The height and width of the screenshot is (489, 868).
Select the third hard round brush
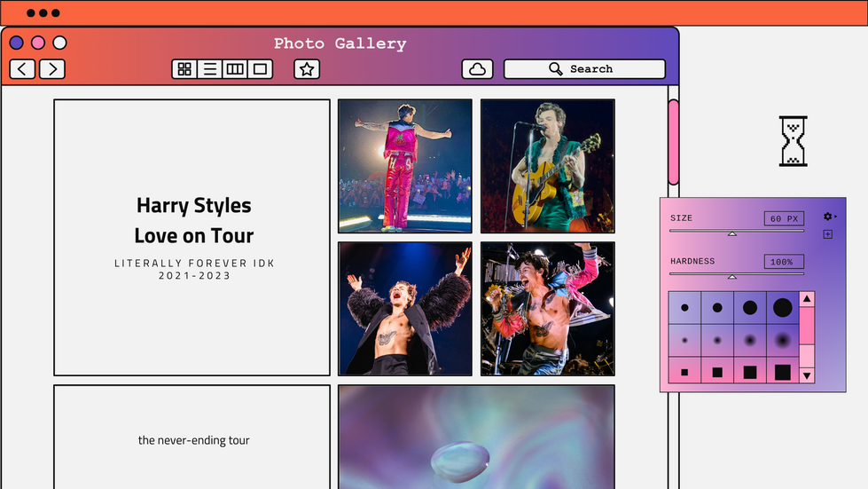point(750,307)
